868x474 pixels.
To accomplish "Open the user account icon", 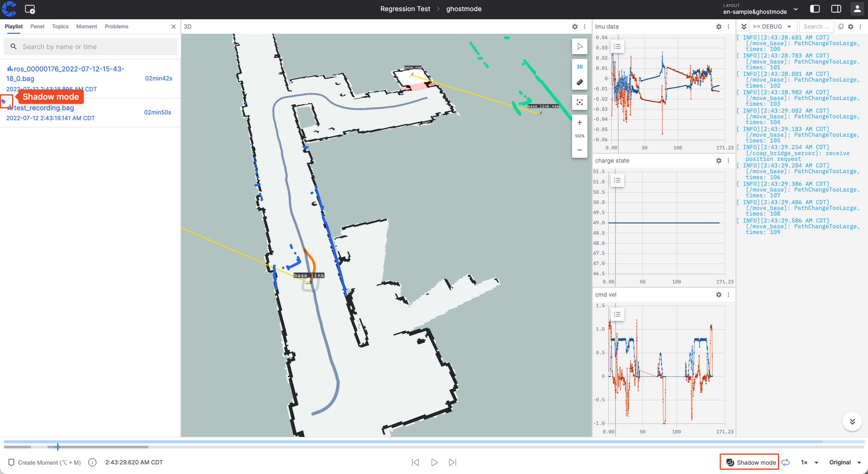I will [x=857, y=9].
